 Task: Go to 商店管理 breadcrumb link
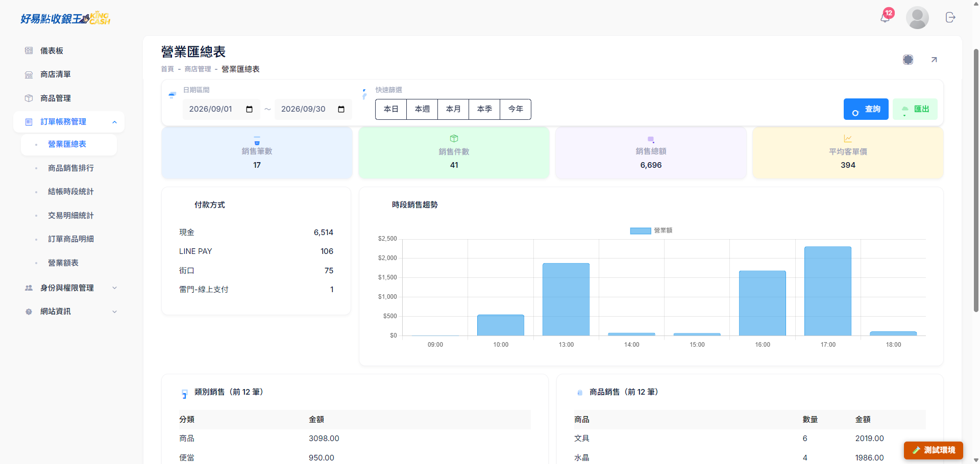pyautogui.click(x=198, y=69)
